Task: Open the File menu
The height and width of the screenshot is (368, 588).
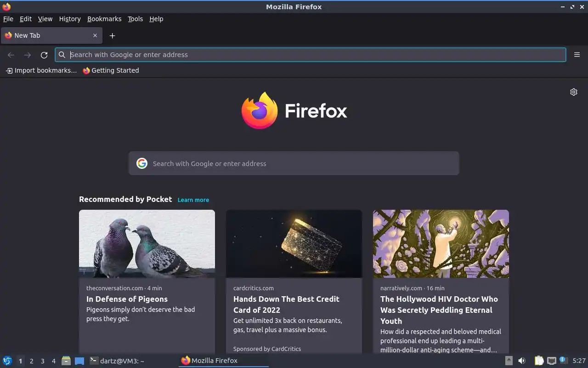Action: (8, 19)
